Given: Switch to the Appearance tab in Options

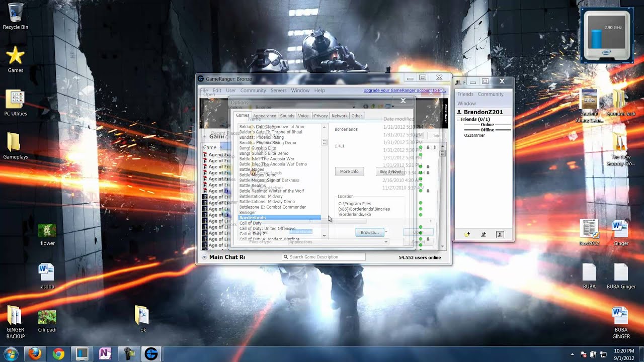Looking at the screenshot, I should pos(264,116).
